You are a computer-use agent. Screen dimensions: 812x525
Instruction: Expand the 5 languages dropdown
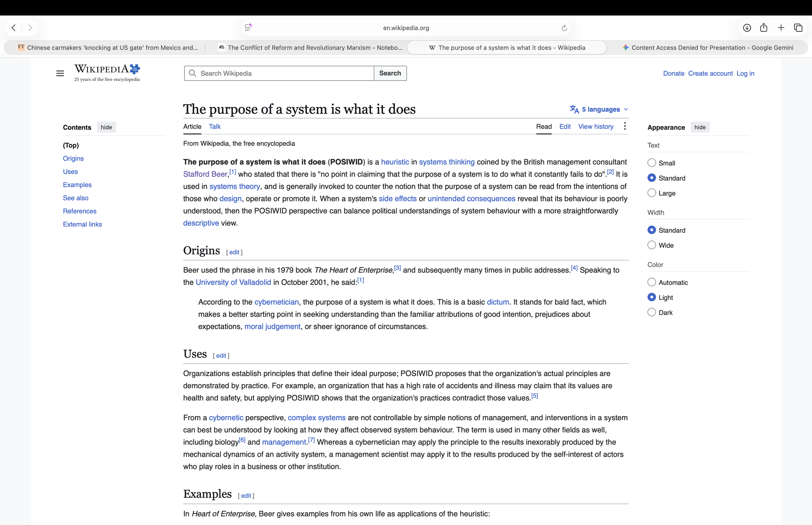(599, 109)
